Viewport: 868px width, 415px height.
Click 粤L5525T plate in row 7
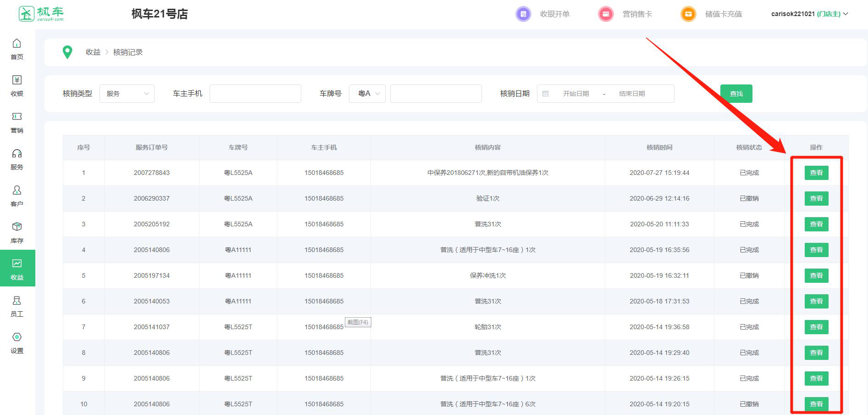238,327
